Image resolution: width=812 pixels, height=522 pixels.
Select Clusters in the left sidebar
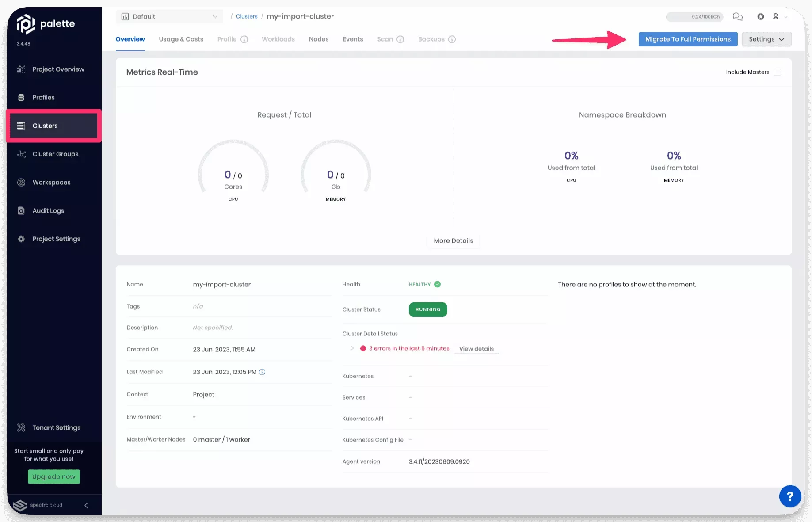point(45,126)
